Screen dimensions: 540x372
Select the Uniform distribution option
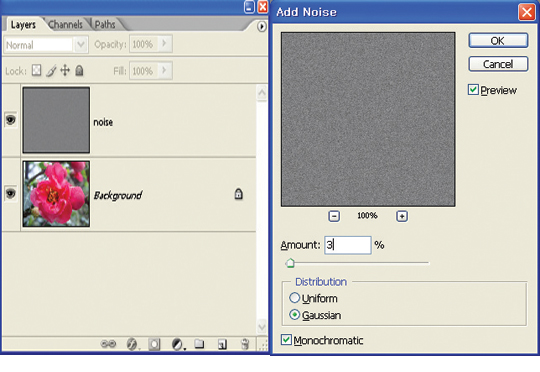click(294, 298)
